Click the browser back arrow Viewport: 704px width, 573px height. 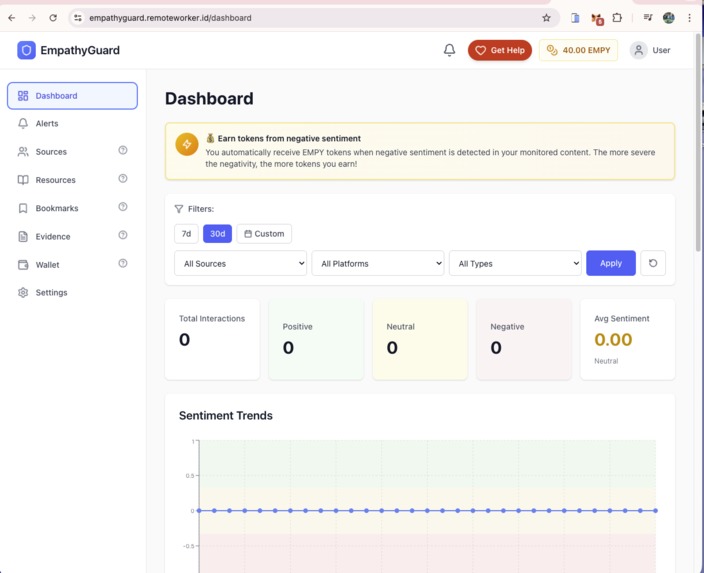click(12, 18)
